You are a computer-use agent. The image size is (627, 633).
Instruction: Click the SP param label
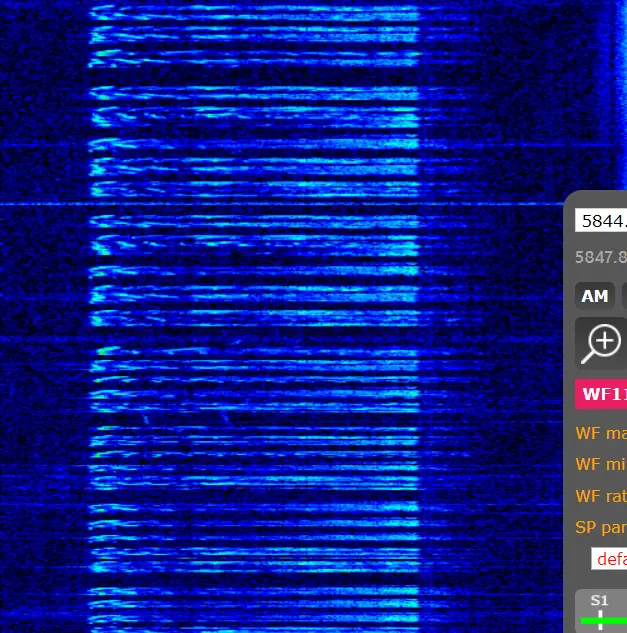click(601, 527)
